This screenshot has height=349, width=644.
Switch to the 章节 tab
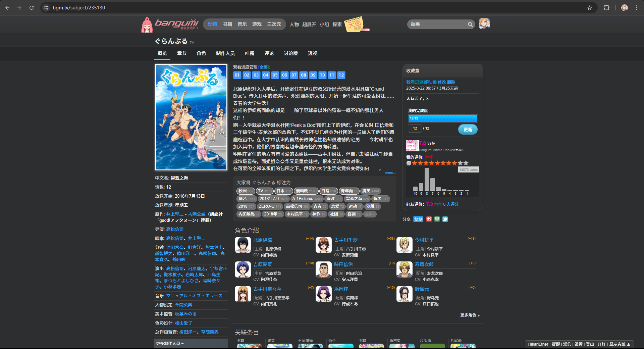[x=182, y=53]
